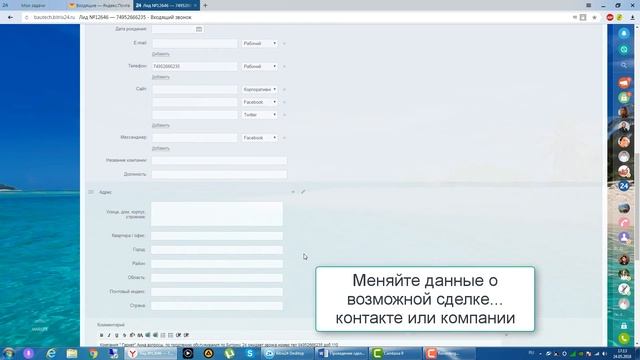Click Добавить link under E-mail
This screenshot has height=360, width=640.
(160, 54)
